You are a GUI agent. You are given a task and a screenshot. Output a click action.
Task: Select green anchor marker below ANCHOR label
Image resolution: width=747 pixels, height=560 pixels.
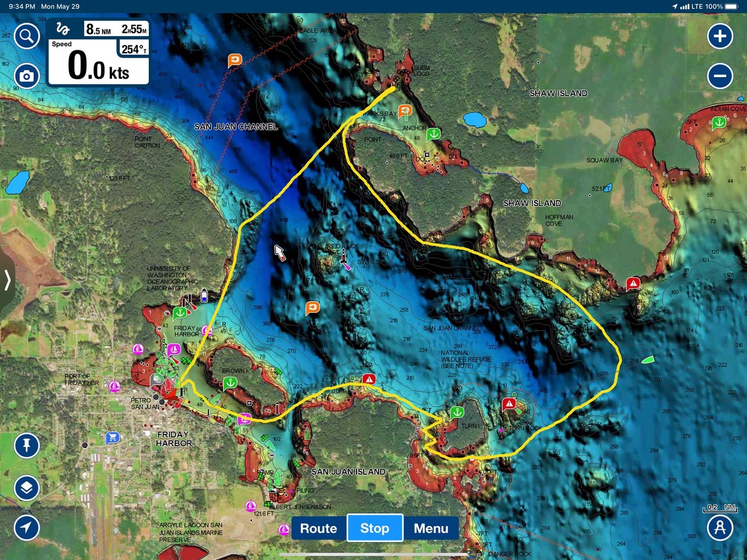[x=433, y=135]
